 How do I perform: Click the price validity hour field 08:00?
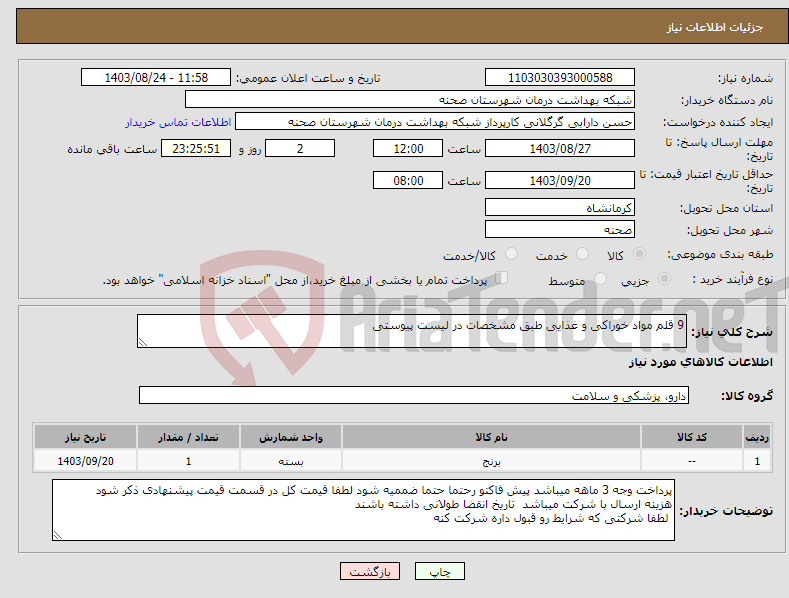point(408,180)
